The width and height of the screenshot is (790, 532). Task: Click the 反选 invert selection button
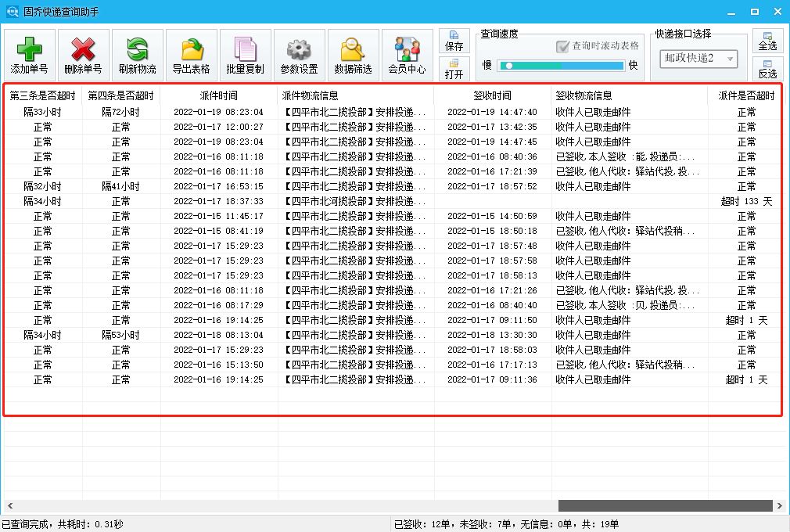click(x=767, y=72)
